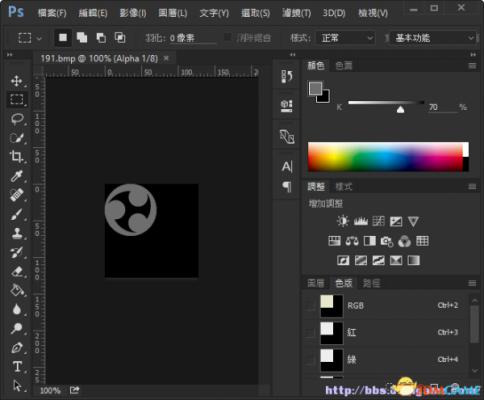Collapse the right panels double-arrow
This screenshot has width=484, height=400.
coord(473,54)
